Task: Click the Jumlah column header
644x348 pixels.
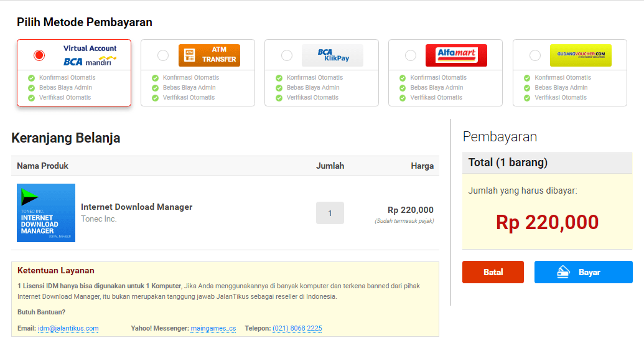Action: [x=330, y=166]
